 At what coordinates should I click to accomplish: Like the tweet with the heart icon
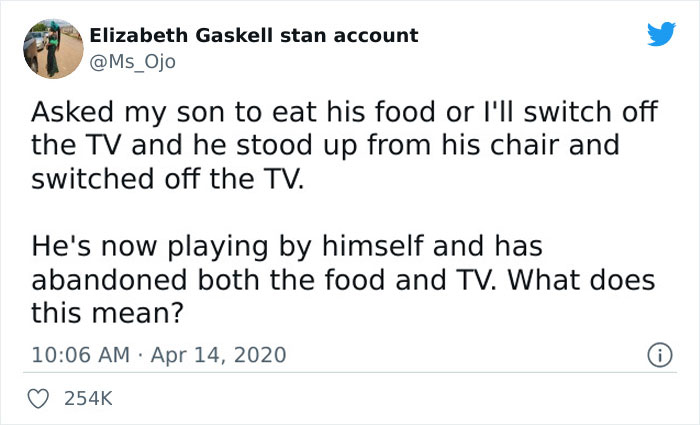coord(41,399)
